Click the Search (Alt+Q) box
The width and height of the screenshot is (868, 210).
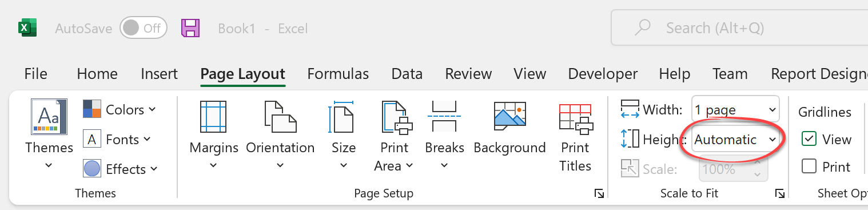(739, 27)
